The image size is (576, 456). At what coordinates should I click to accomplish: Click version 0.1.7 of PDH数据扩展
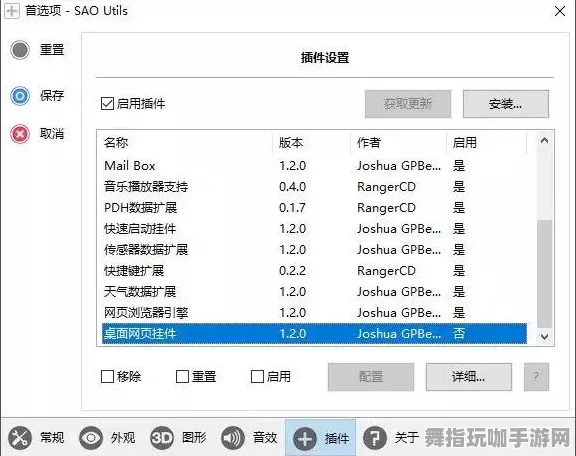pyautogui.click(x=292, y=208)
